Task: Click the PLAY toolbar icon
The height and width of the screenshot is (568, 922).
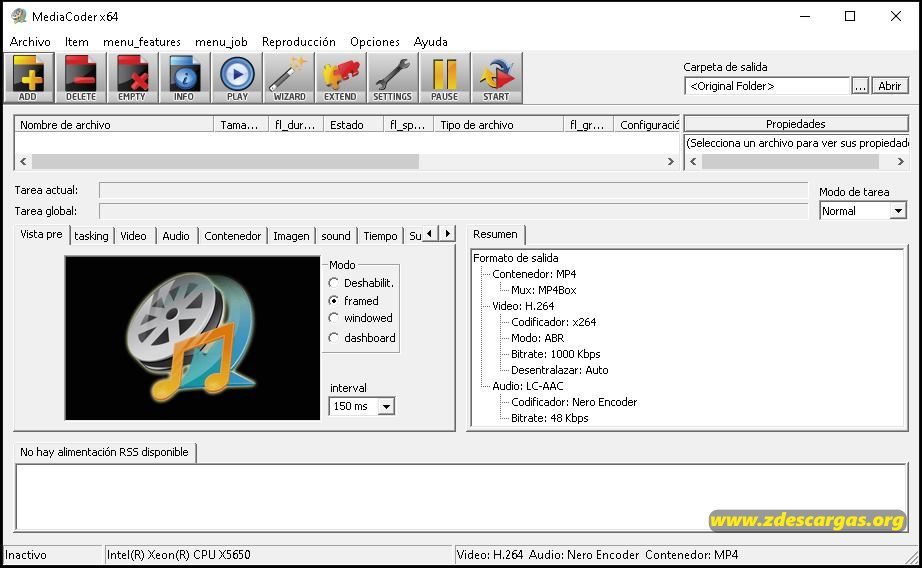Action: click(236, 78)
